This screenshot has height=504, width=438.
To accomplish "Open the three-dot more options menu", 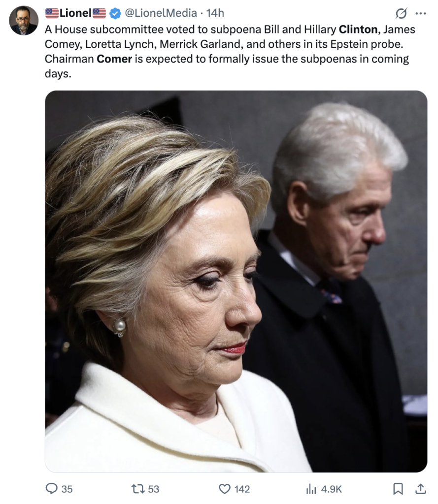I will coord(421,13).
